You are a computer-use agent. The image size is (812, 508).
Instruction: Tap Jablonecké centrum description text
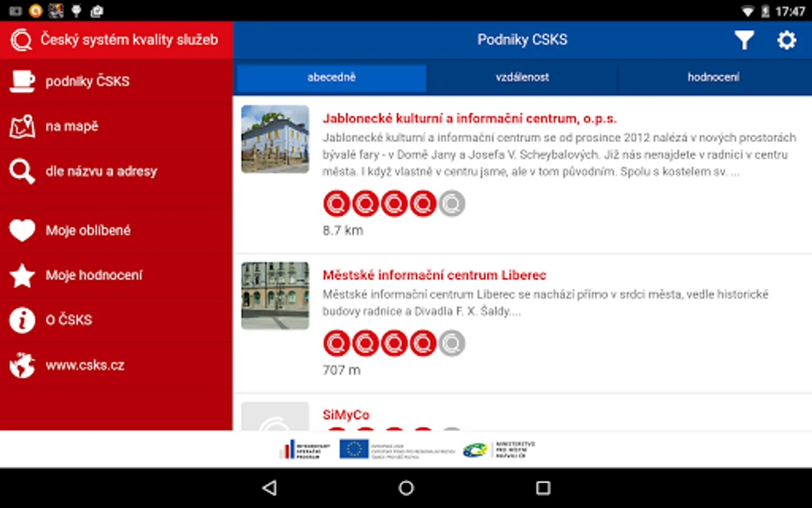(x=559, y=155)
